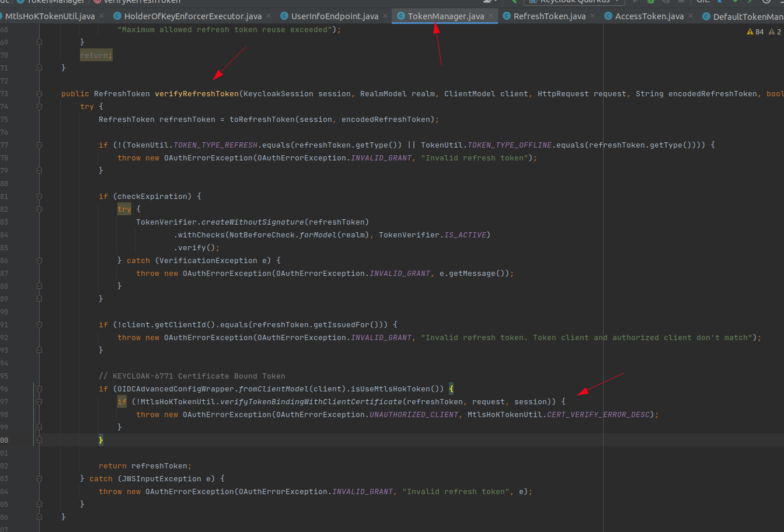Fold the checkExpiration if block
Image resolution: width=784 pixels, height=532 pixels.
39,196
